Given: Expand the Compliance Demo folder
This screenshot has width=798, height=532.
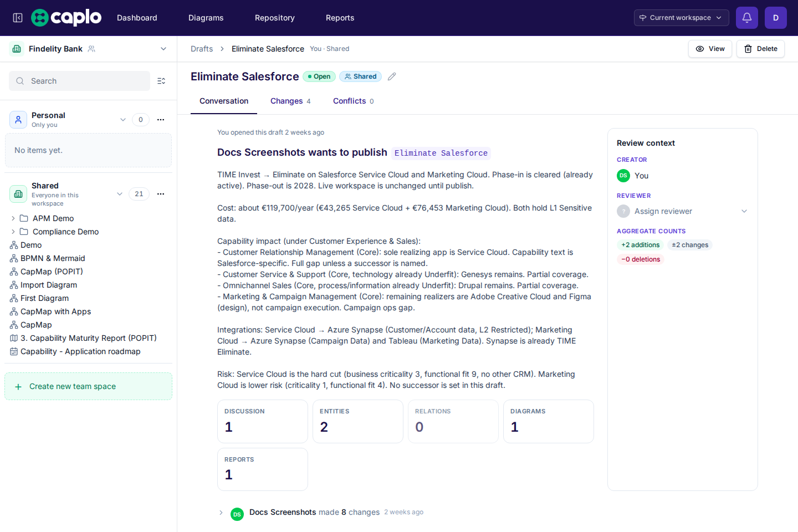Looking at the screenshot, I should pos(13,232).
